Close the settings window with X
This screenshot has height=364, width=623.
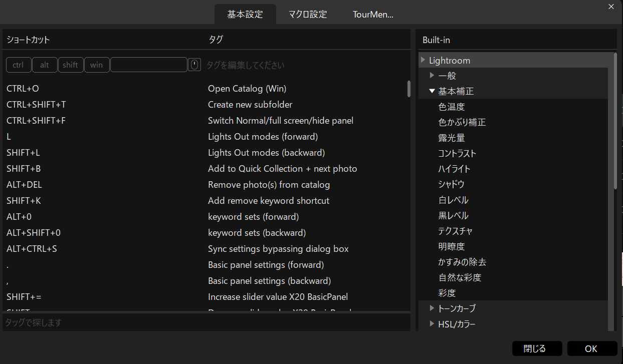(x=611, y=7)
